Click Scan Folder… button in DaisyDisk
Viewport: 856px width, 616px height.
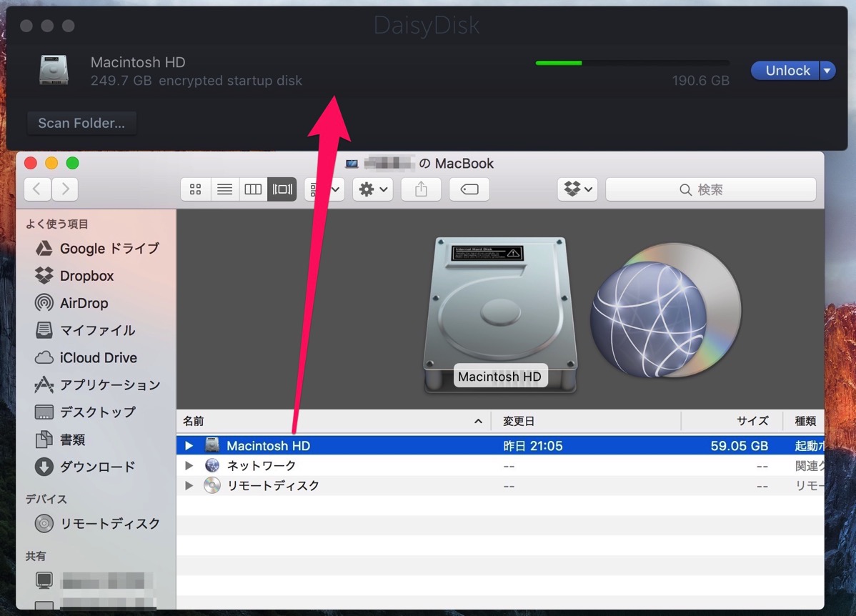pyautogui.click(x=81, y=123)
